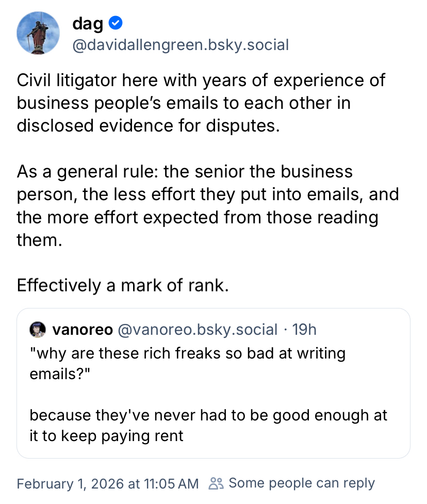Viewport: 427px width, 504px height.
Task: Click the quoted text about rich freaks
Action: (187, 363)
